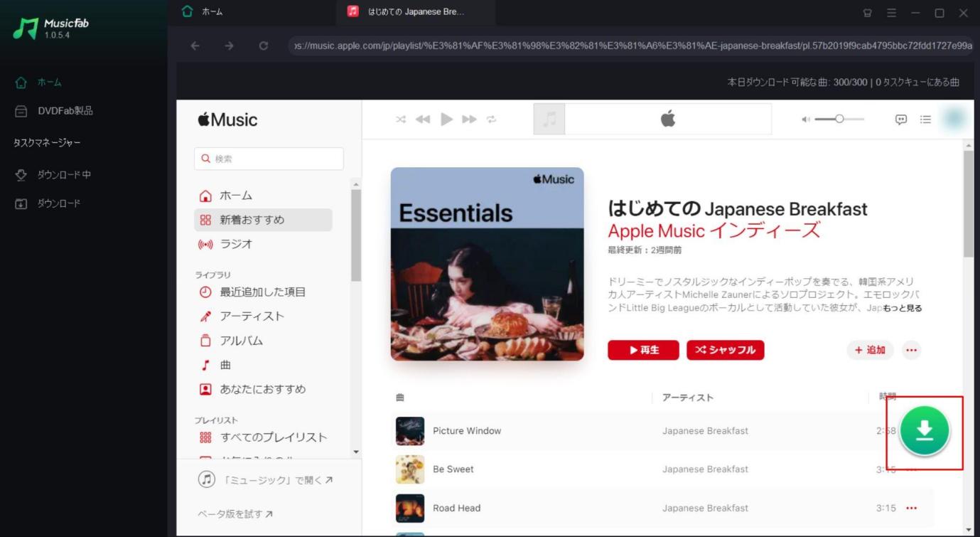The height and width of the screenshot is (537, 980).
Task: Open すべてのプレイリスト
Action: (264, 437)
